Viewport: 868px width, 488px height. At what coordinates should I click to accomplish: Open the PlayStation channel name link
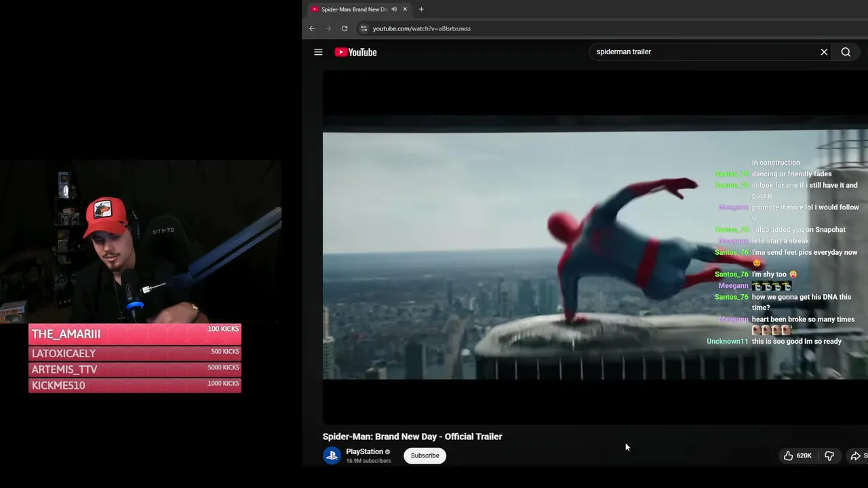(364, 451)
